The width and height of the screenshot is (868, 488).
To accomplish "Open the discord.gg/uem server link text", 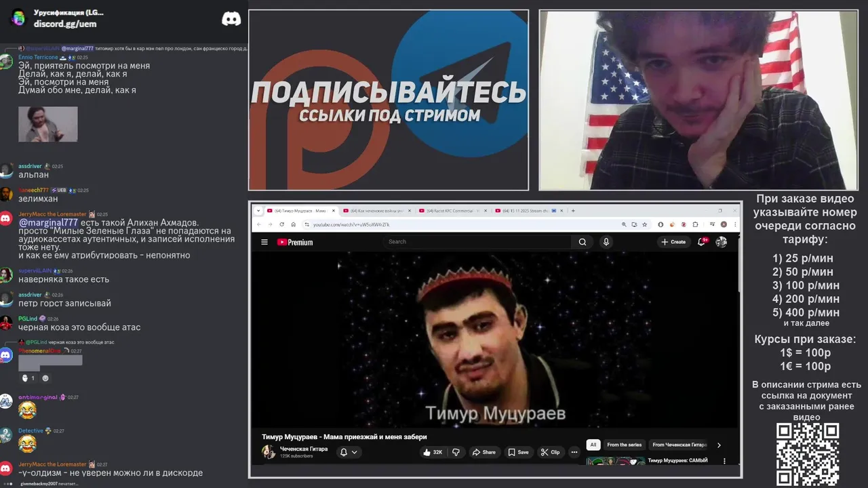I will pyautogui.click(x=65, y=24).
